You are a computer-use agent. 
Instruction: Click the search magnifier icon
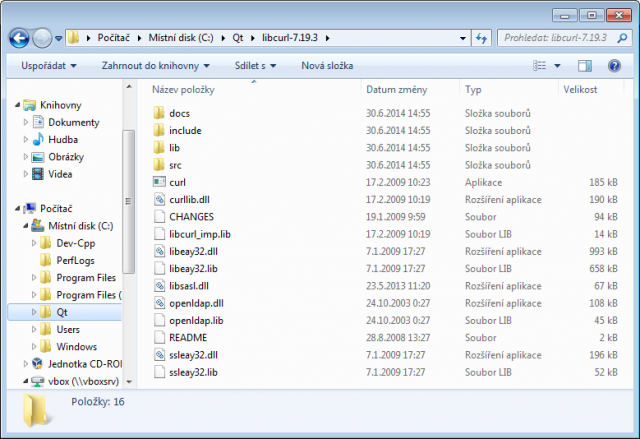tap(622, 38)
